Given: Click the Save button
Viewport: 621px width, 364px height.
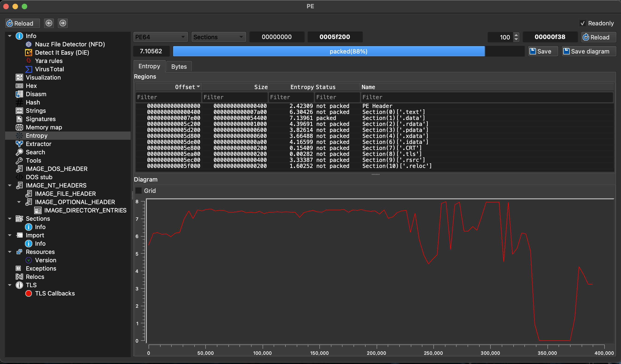Looking at the screenshot, I should tap(543, 51).
